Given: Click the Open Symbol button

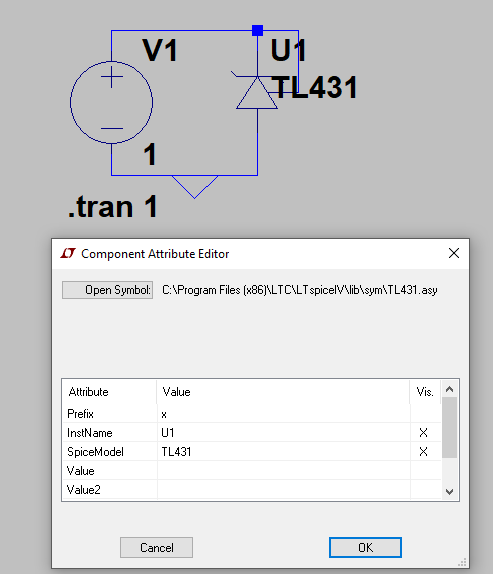Looking at the screenshot, I should pos(107,290).
